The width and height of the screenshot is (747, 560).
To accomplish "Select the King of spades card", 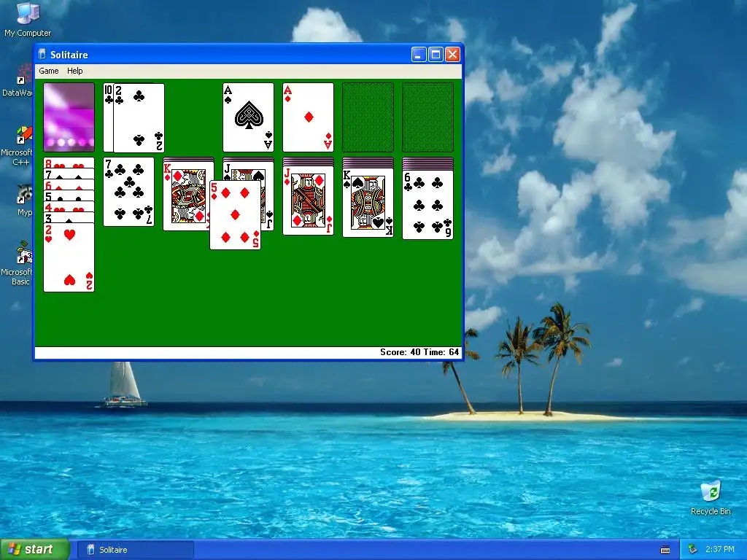I will 368,203.
